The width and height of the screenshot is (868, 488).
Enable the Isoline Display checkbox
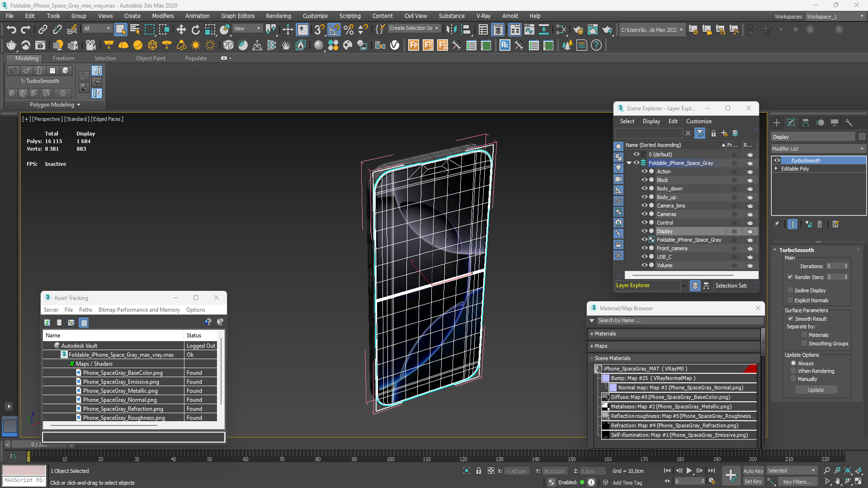(x=790, y=290)
